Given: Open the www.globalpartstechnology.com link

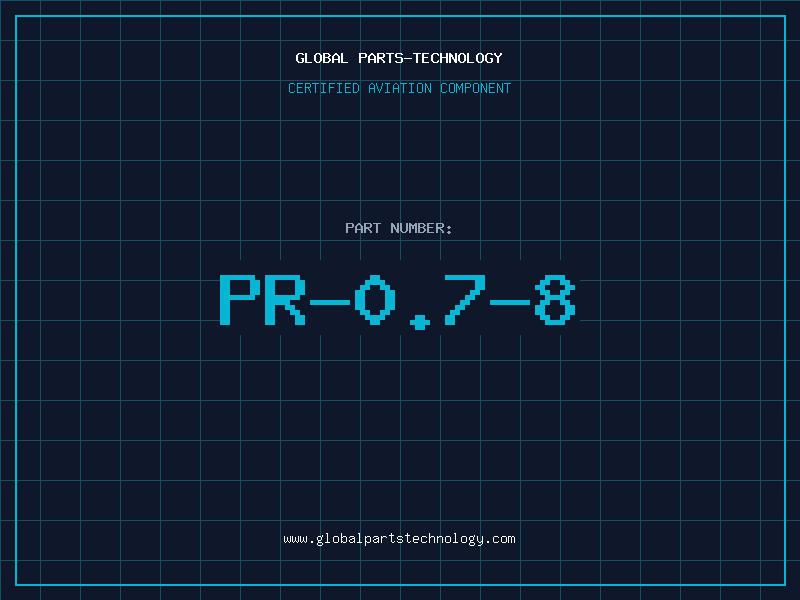Looking at the screenshot, I should (x=399, y=539).
